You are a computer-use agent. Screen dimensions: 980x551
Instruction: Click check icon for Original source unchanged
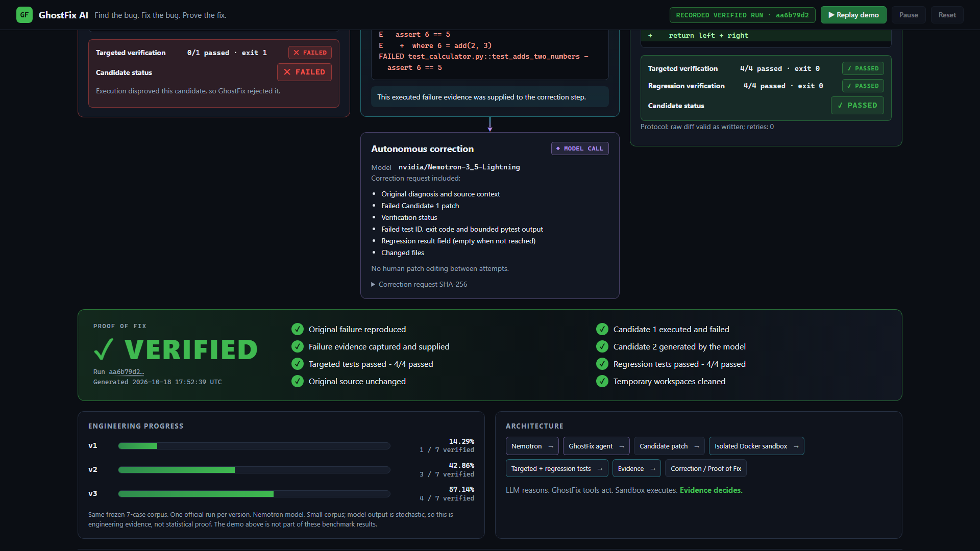point(298,382)
